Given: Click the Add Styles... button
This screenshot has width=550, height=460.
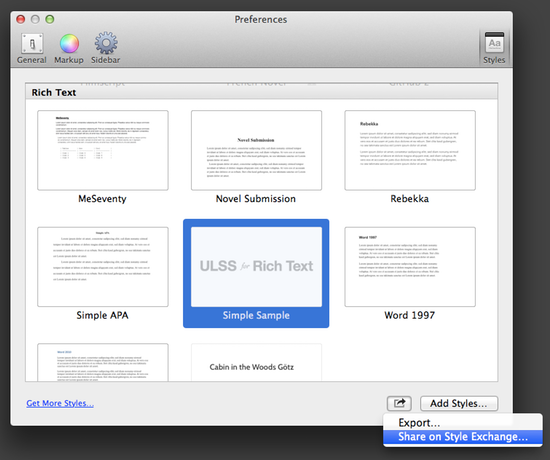Looking at the screenshot, I should (459, 403).
